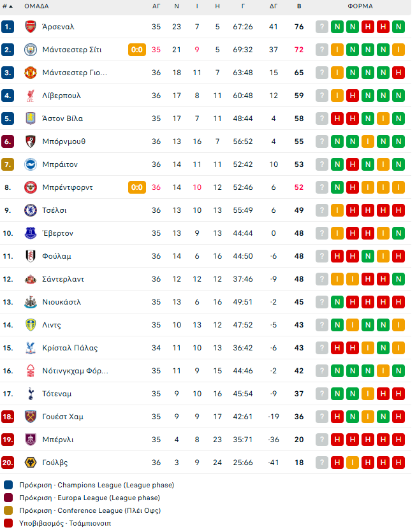
Task: Click the Liverpool club crest
Action: 31,96
